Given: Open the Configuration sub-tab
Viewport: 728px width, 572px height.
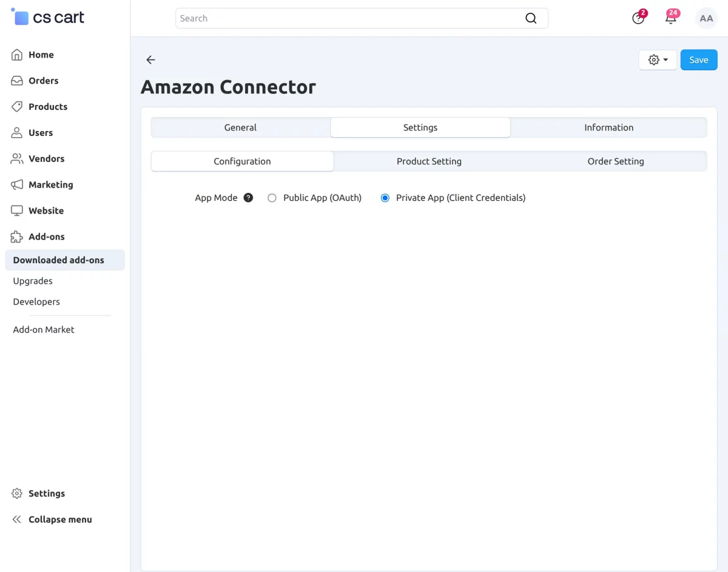Looking at the screenshot, I should 242,161.
